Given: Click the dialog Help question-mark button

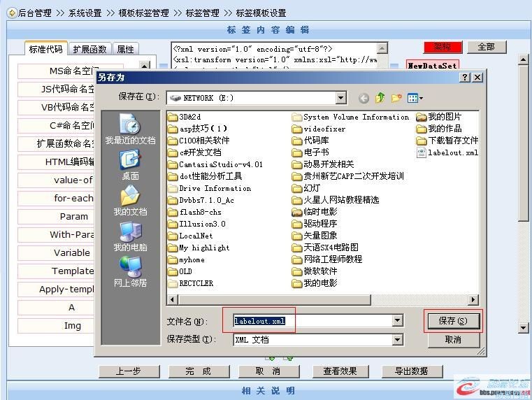Looking at the screenshot, I should point(465,78).
